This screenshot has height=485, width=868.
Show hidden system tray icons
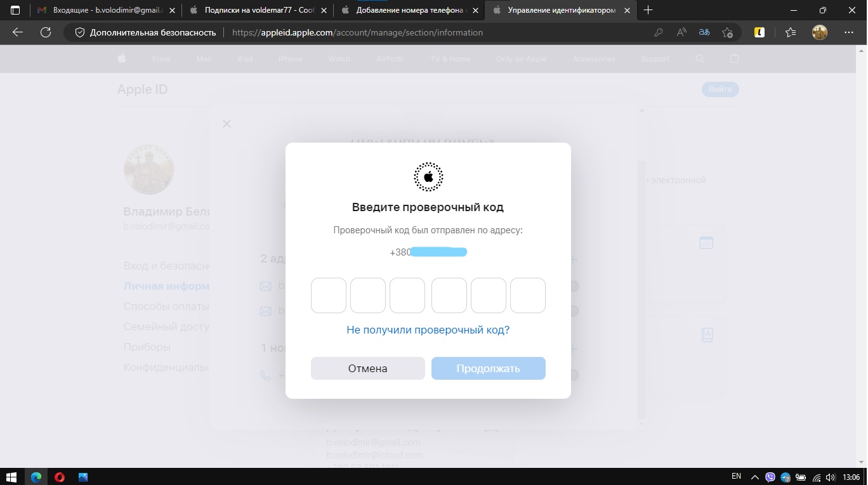pyautogui.click(x=754, y=477)
